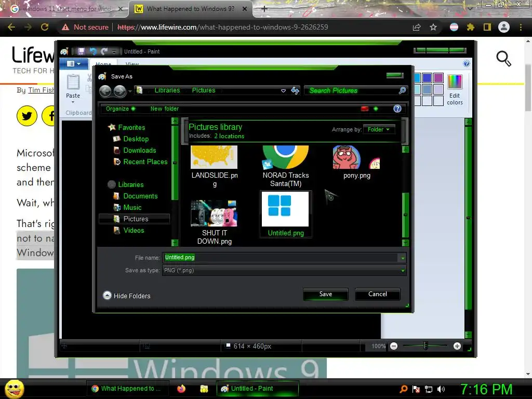Select Favorites in the navigation tree
Viewport: 532px width, 399px height.
(131, 128)
